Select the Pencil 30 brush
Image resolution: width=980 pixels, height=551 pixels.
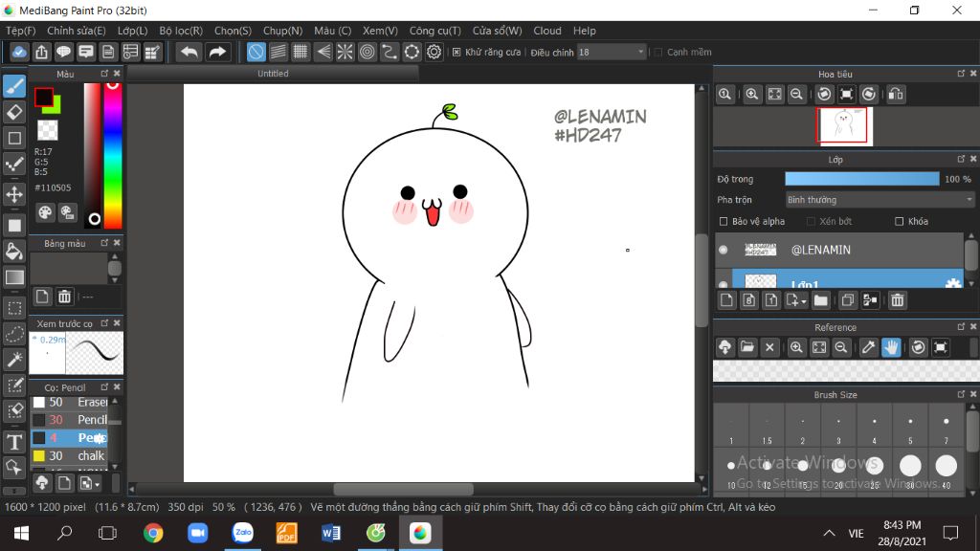69,420
